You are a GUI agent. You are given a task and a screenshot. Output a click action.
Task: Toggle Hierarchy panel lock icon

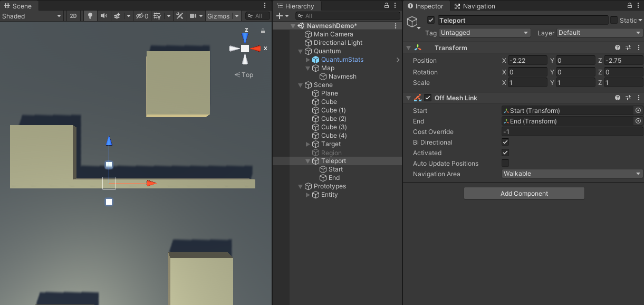coord(387,6)
